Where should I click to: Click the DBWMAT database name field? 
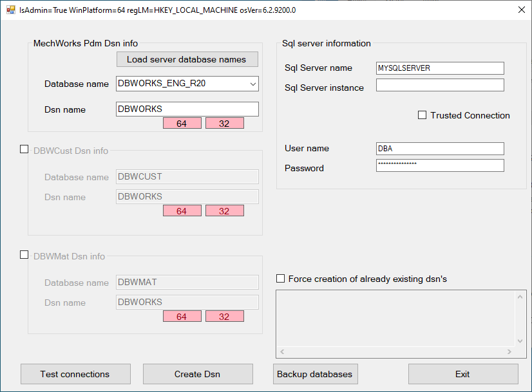pyautogui.click(x=187, y=282)
